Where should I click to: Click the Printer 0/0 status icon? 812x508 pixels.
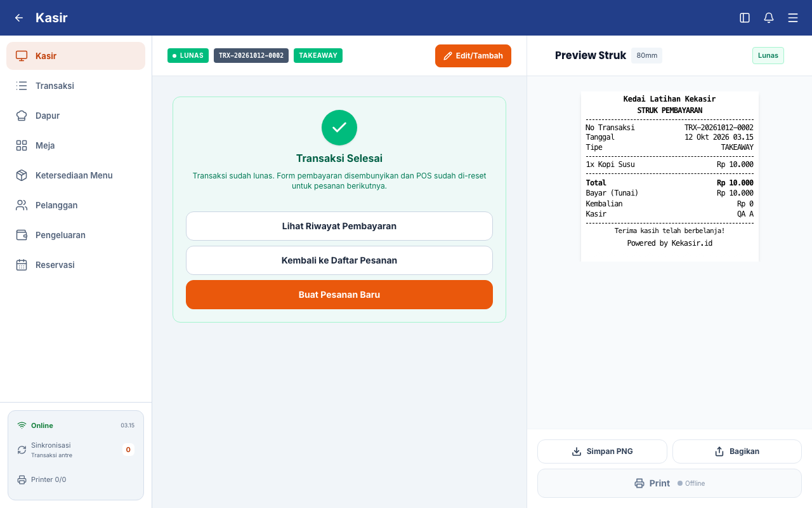[x=22, y=479]
